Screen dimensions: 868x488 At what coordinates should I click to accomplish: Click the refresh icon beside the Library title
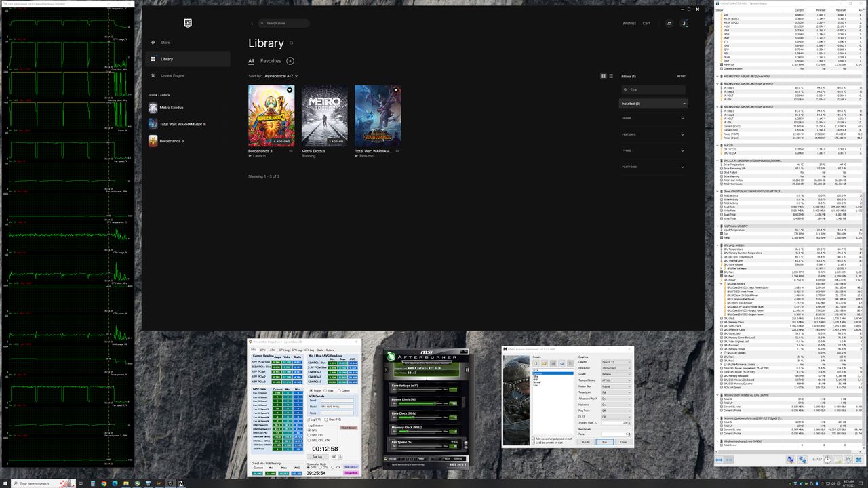coord(291,43)
